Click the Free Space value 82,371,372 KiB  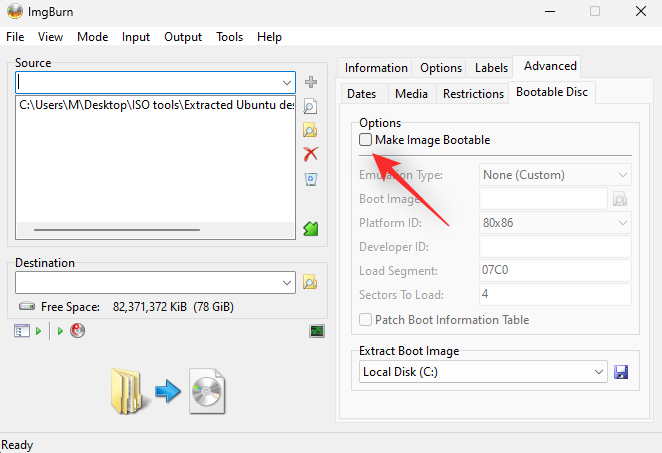tap(149, 307)
